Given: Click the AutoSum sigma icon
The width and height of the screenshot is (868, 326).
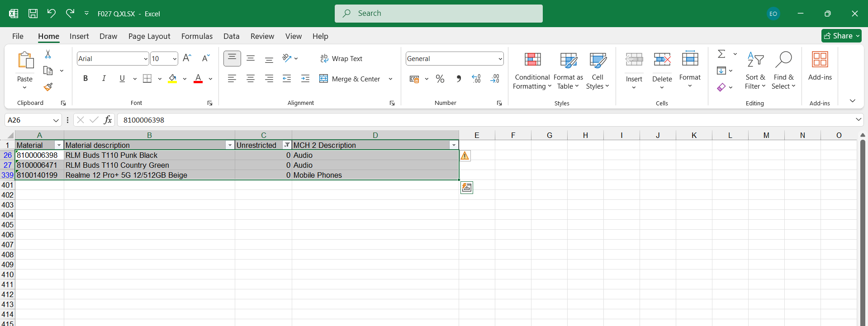Looking at the screenshot, I should click(x=721, y=54).
